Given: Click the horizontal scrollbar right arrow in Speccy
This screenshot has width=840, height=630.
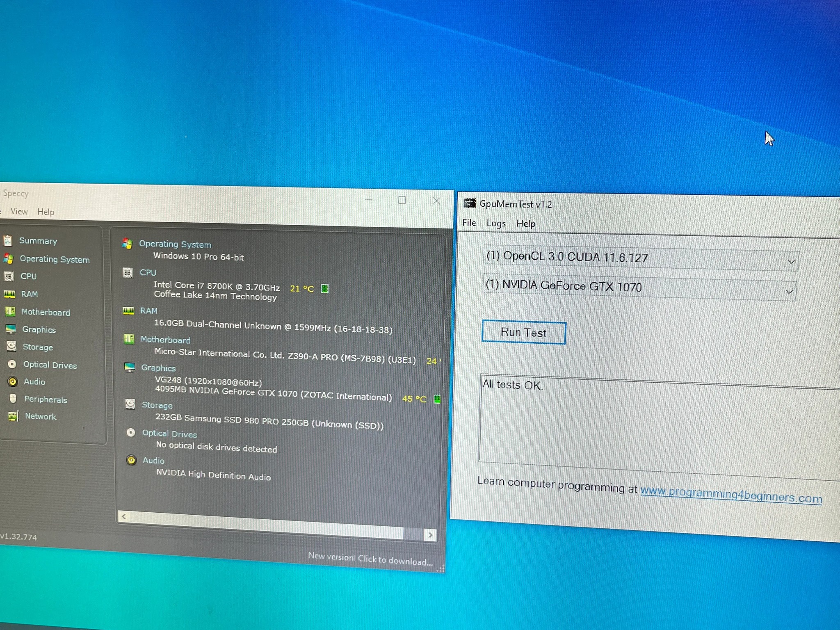Looking at the screenshot, I should 430,535.
